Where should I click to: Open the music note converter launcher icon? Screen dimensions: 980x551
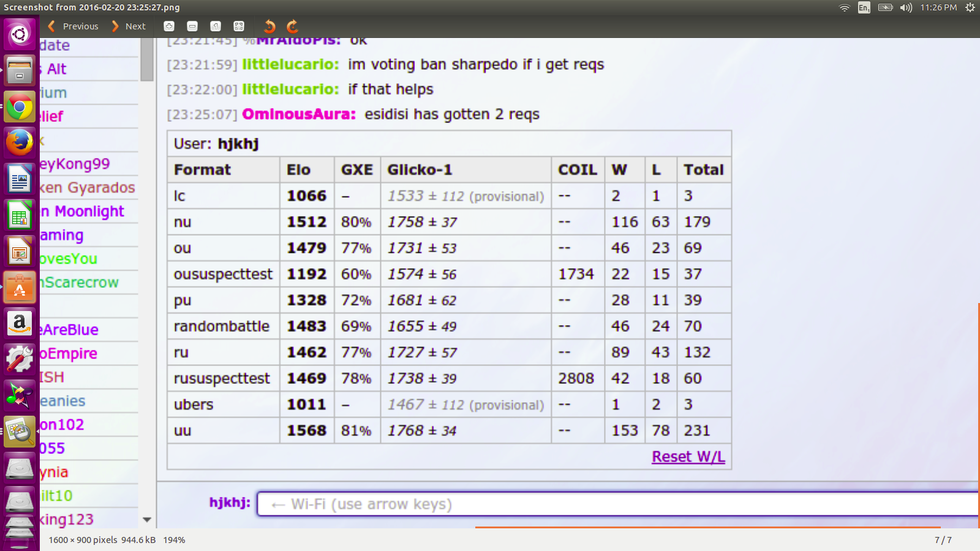(x=20, y=395)
